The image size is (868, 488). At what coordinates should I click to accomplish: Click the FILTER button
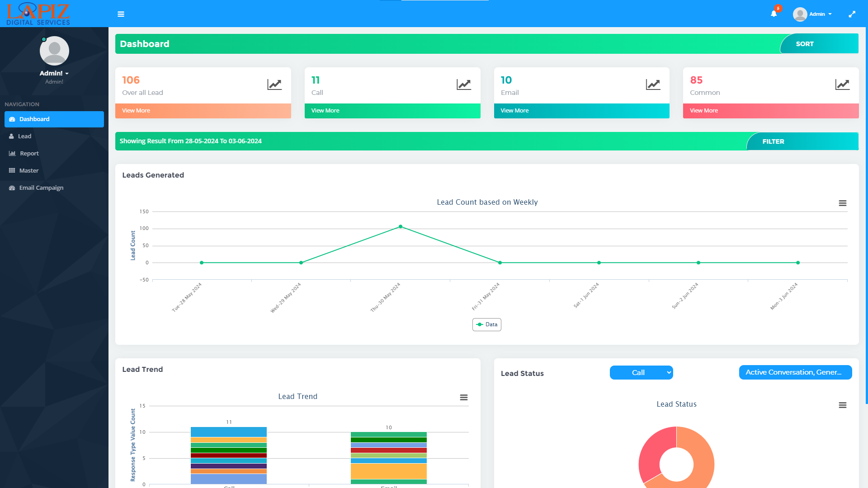[x=802, y=141]
